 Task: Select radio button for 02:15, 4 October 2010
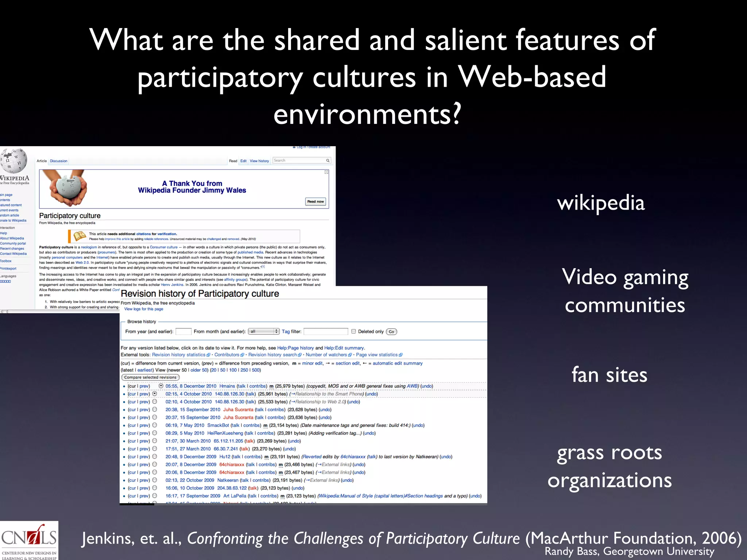155,394
